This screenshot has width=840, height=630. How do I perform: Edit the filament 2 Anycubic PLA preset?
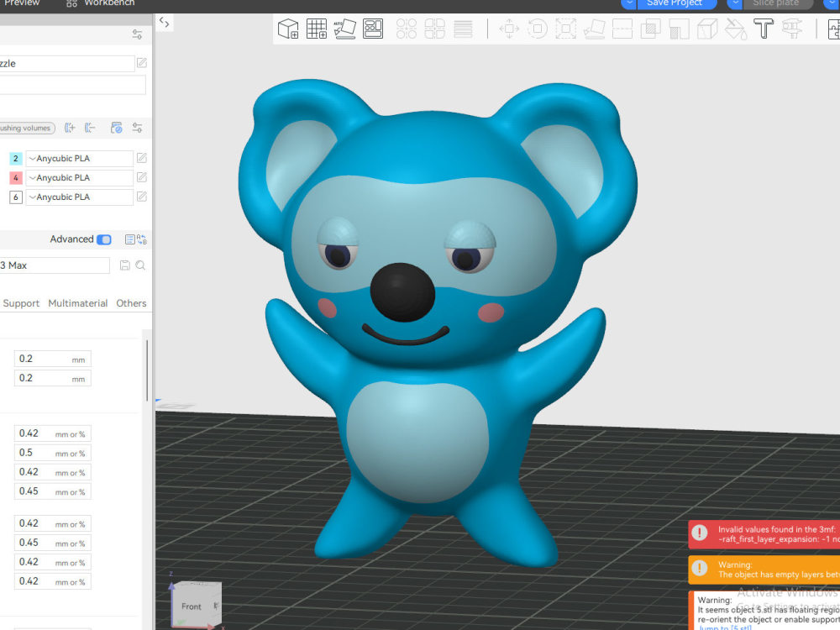[142, 158]
